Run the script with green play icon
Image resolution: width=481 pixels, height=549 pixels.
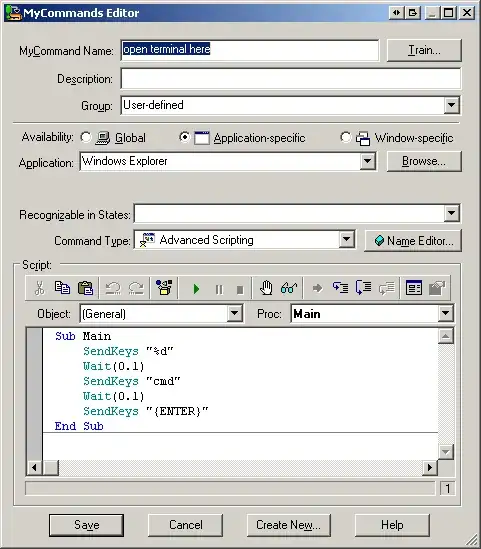click(196, 289)
